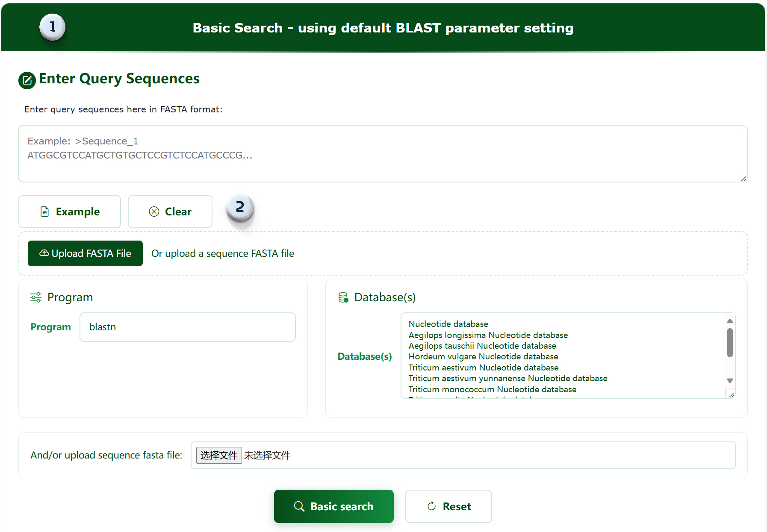Select Aegilops longissima Nucleotide database
767x532 pixels.
click(x=488, y=335)
